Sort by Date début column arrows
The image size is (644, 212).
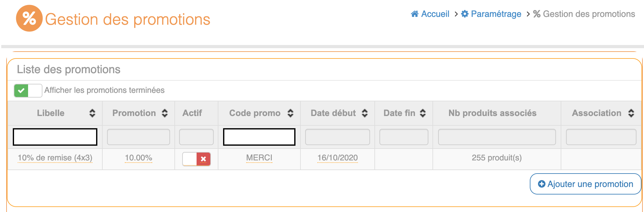coord(364,113)
